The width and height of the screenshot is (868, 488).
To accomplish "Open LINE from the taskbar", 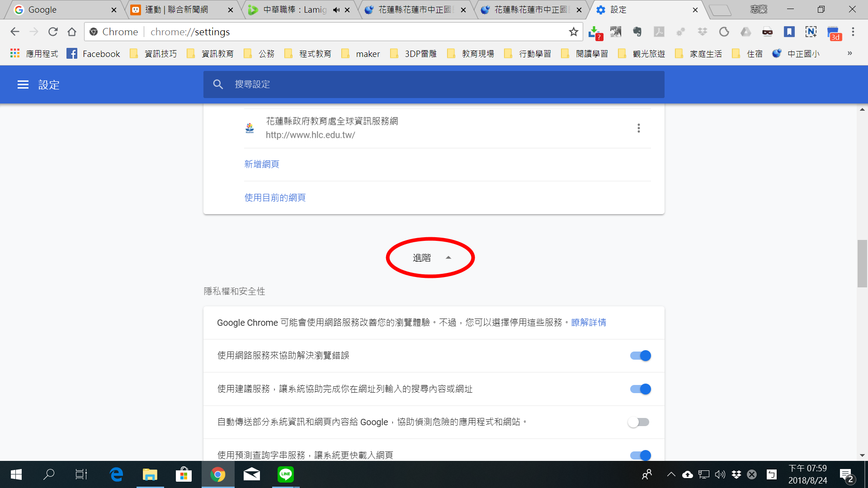I will 285,474.
